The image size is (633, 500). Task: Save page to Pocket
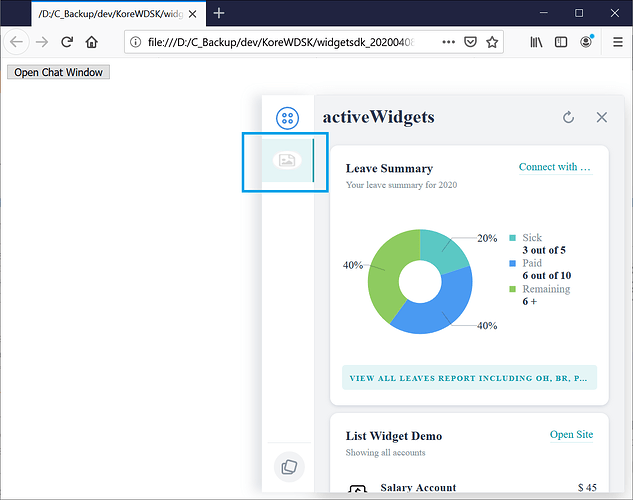click(x=470, y=42)
